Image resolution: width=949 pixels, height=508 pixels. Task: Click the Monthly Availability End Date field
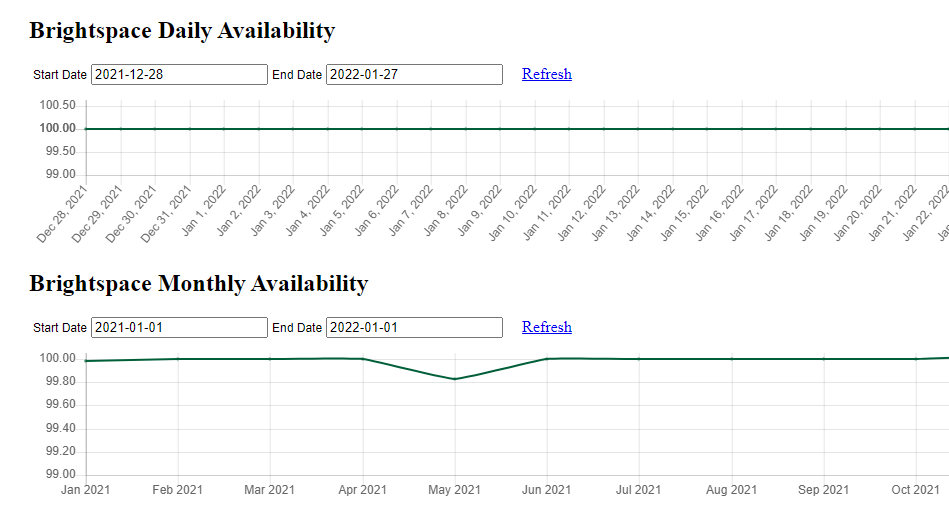[x=414, y=328]
